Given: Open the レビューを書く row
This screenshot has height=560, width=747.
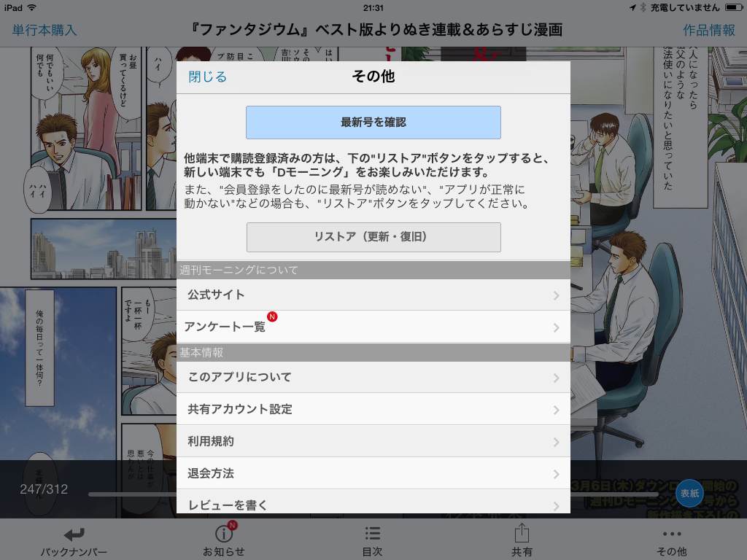Looking at the screenshot, I should pos(373,502).
